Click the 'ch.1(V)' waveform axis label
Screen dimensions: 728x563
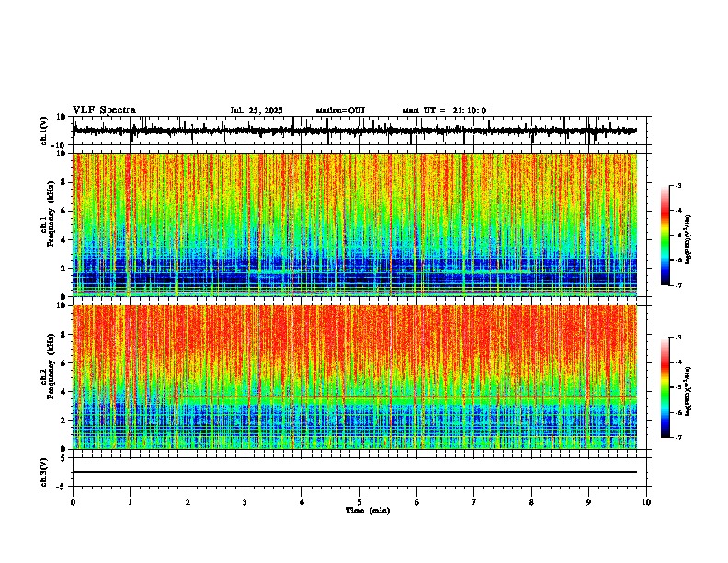click(43, 131)
